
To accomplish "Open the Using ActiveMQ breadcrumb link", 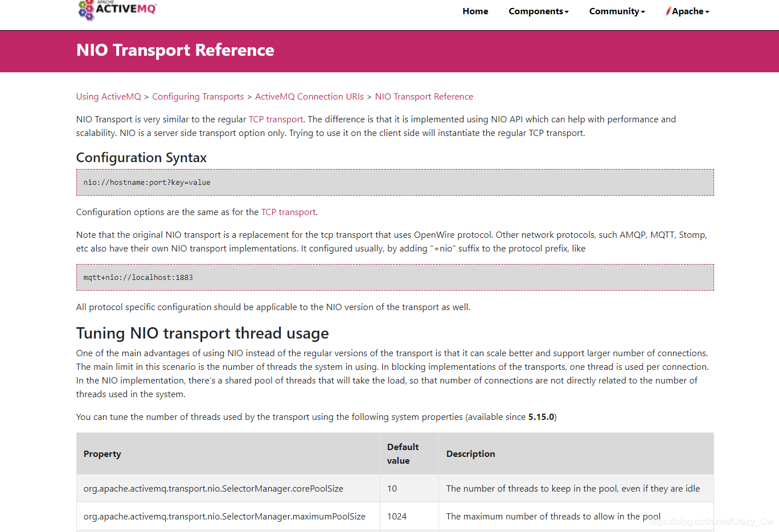I will pyautogui.click(x=109, y=97).
